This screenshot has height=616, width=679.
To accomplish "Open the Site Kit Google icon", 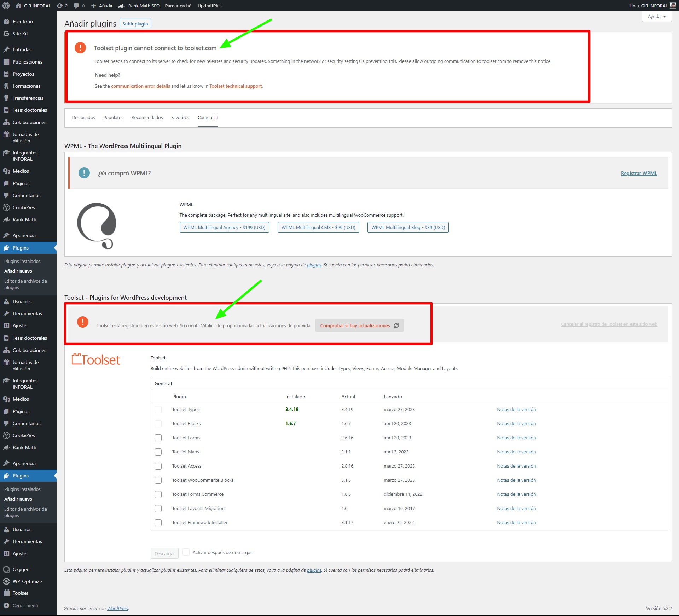I will [6, 34].
